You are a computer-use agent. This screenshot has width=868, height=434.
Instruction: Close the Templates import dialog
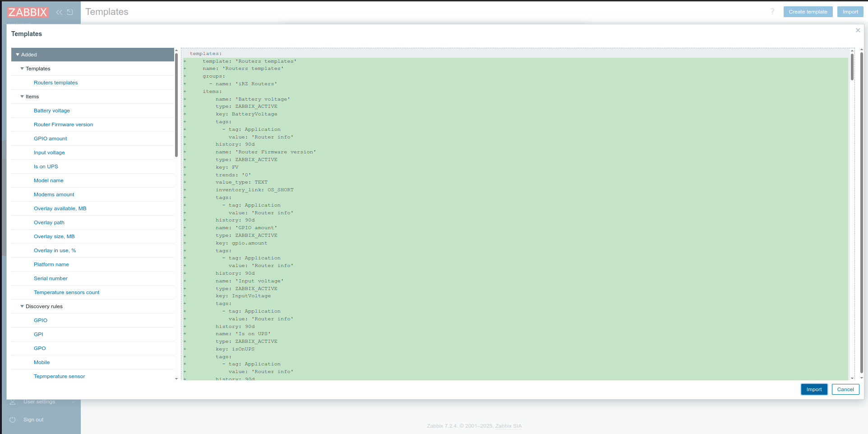(858, 30)
